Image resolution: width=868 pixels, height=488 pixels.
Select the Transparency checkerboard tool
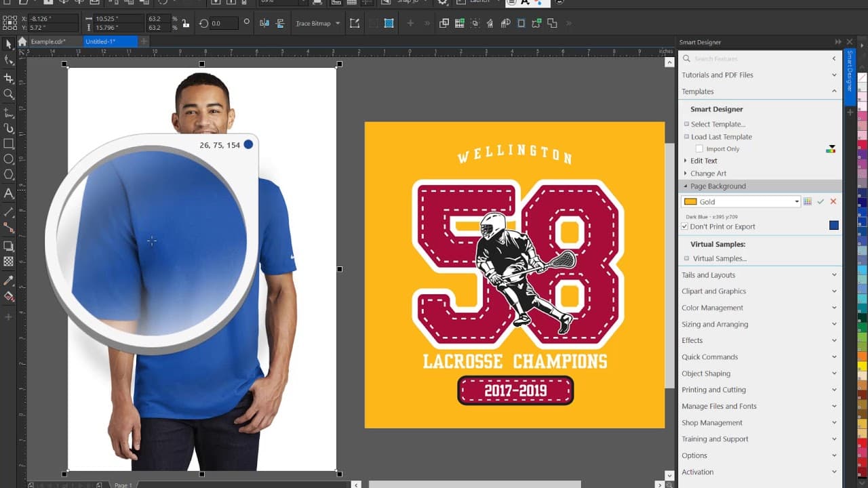coord(9,261)
